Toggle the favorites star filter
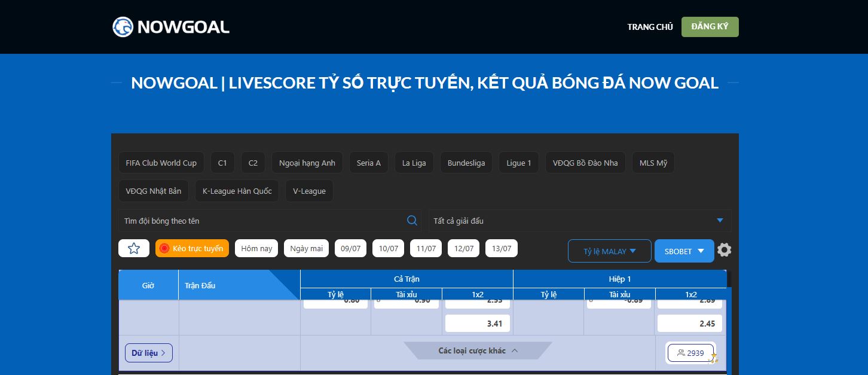The width and height of the screenshot is (868, 375). 134,248
